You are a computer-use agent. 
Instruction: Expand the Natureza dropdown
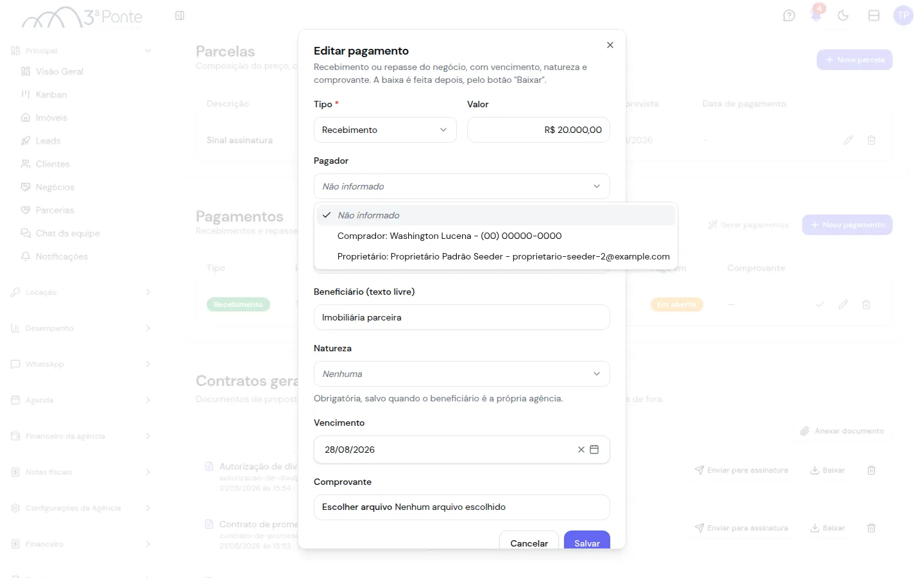pos(462,374)
